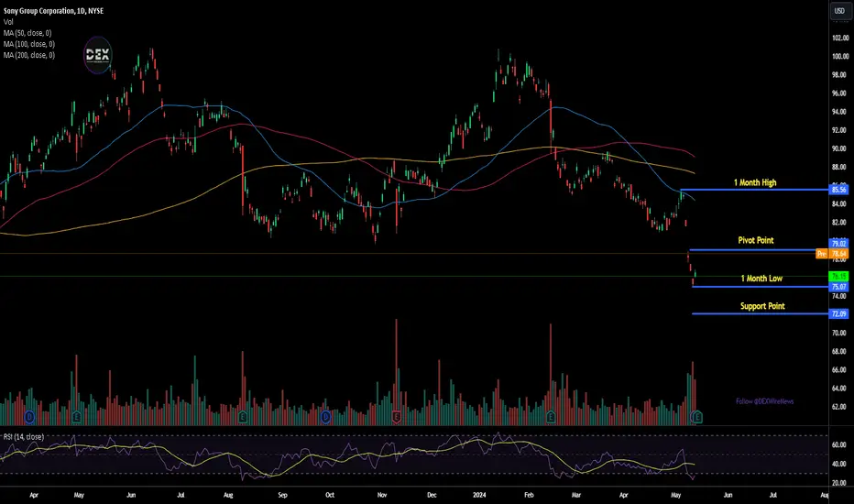Select the MA (200, close, 0) legend
This screenshot has height=504, width=854.
click(x=29, y=55)
